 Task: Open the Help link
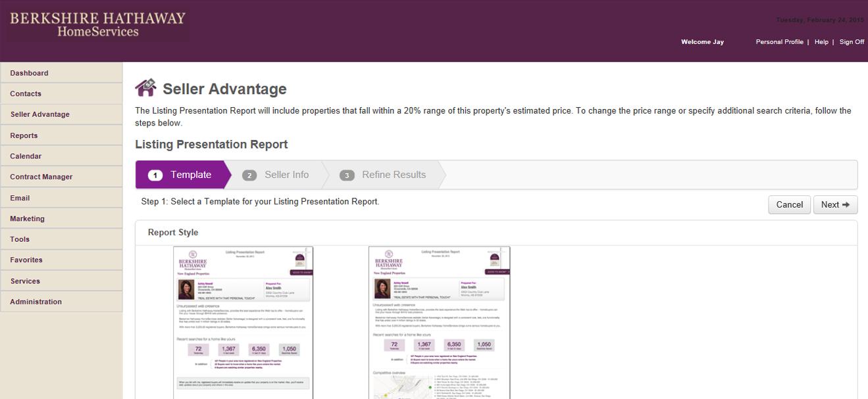[821, 42]
